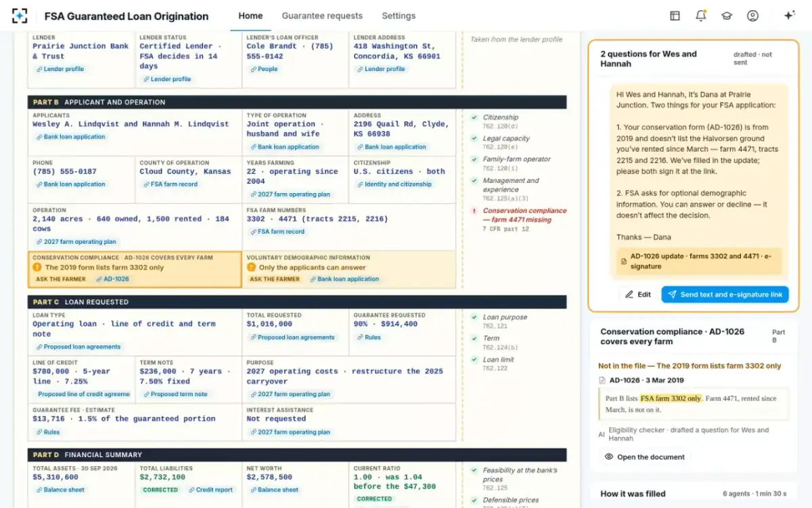The image size is (812, 508).
Task: Click the sparkle assistant icon
Action: point(789,16)
